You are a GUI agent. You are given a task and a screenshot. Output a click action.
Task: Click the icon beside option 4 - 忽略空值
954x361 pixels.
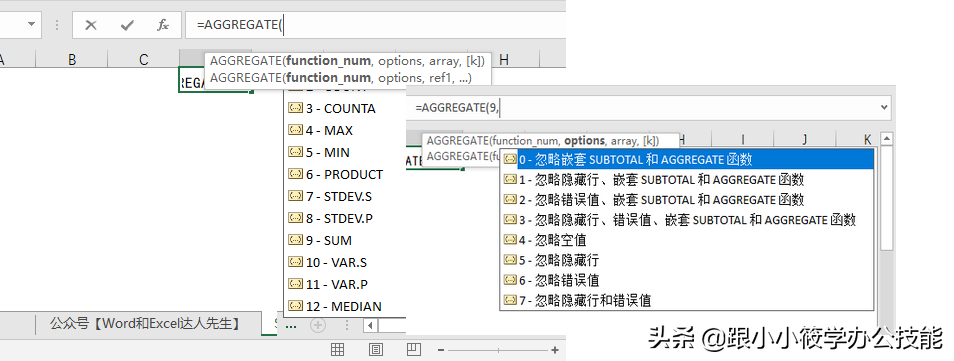[510, 240]
